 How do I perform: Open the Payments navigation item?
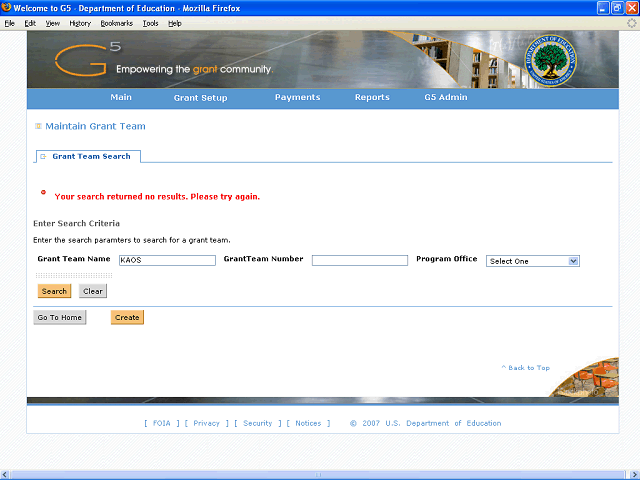[x=297, y=97]
